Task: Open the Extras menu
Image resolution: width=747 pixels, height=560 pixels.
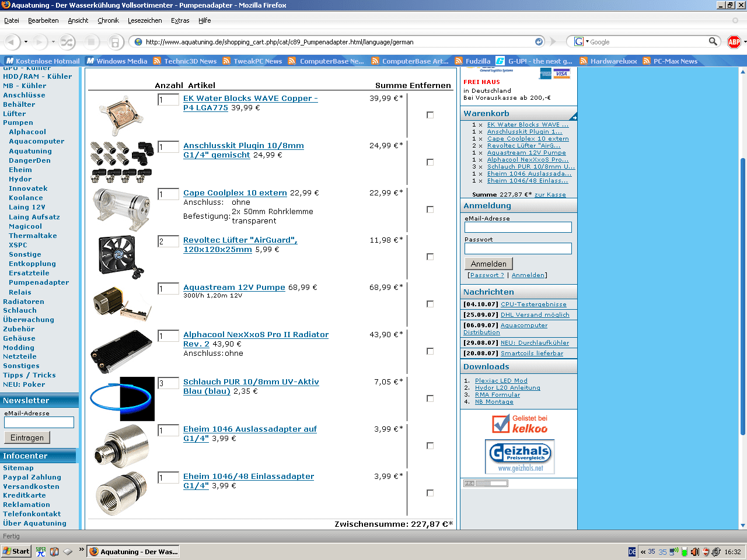Action: [180, 20]
